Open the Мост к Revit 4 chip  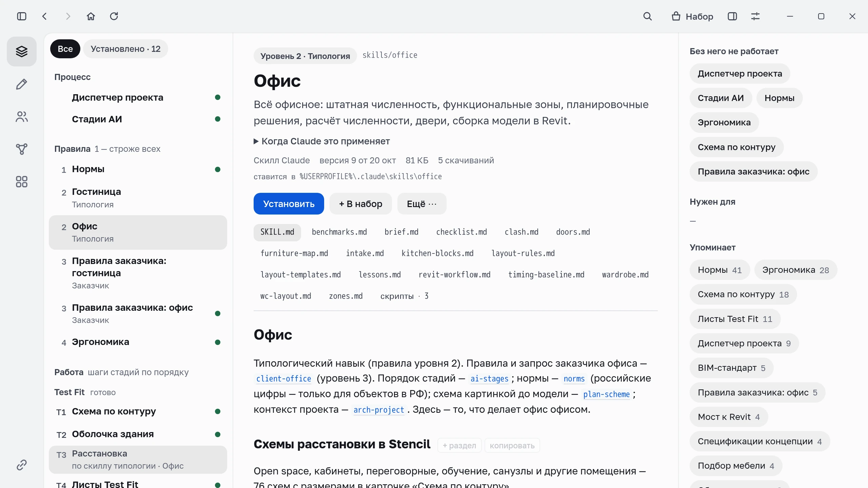tap(729, 417)
